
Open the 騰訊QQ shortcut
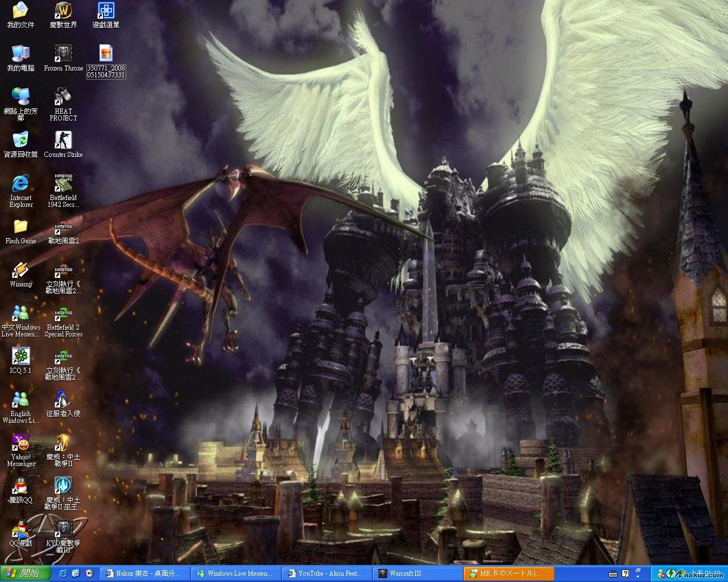click(20, 490)
